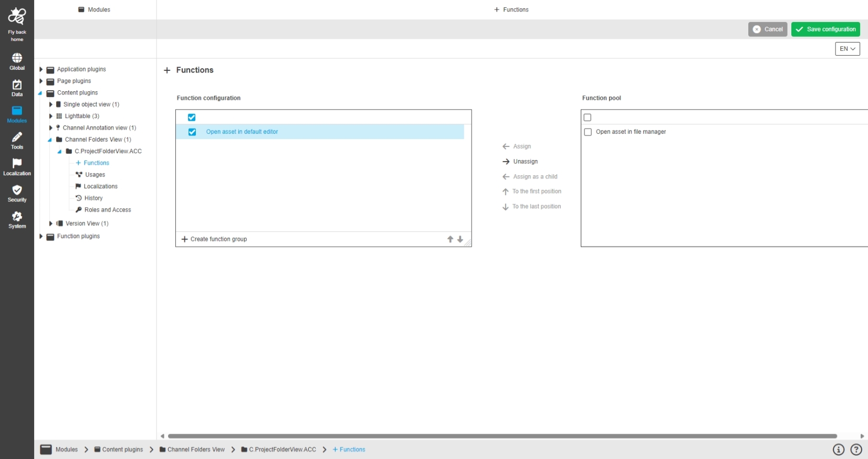Click To the first position
This screenshot has height=459, width=868.
(x=532, y=191)
